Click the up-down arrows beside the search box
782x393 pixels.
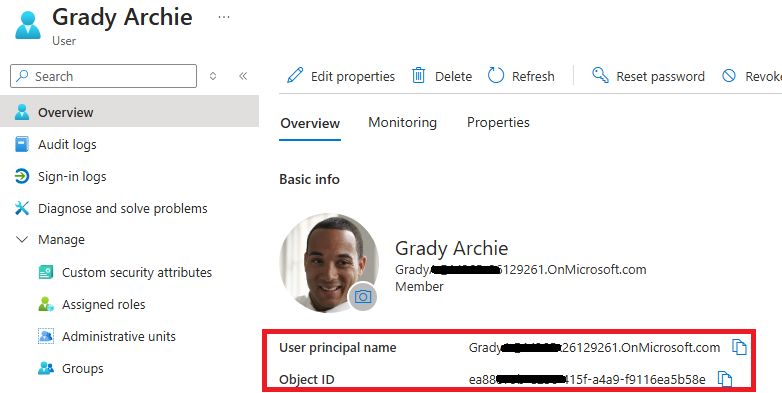[213, 76]
